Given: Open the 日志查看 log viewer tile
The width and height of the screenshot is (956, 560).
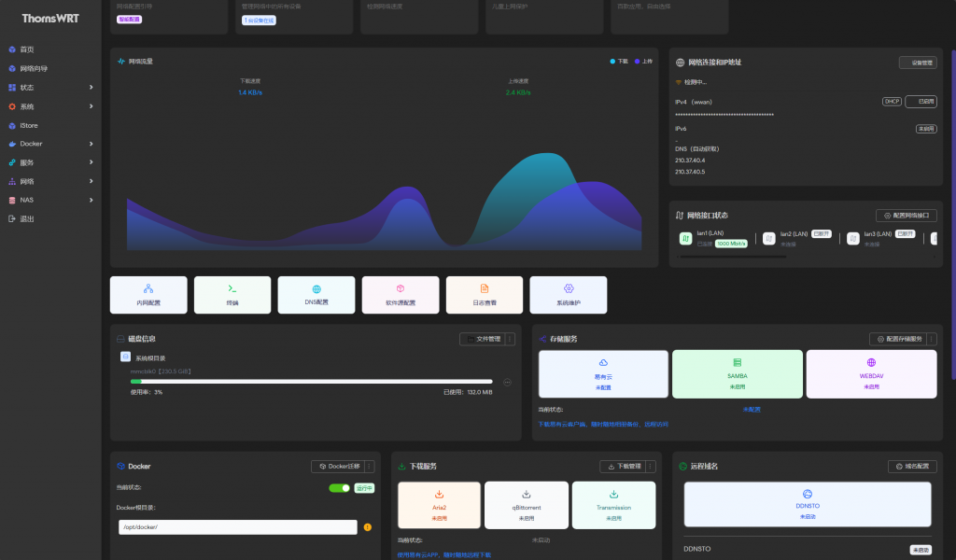Looking at the screenshot, I should tap(484, 294).
